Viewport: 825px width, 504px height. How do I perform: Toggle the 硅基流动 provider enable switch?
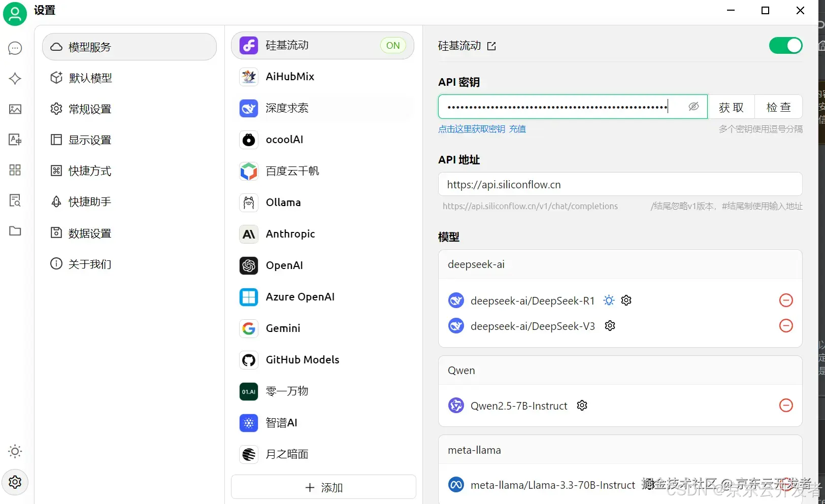[785, 46]
